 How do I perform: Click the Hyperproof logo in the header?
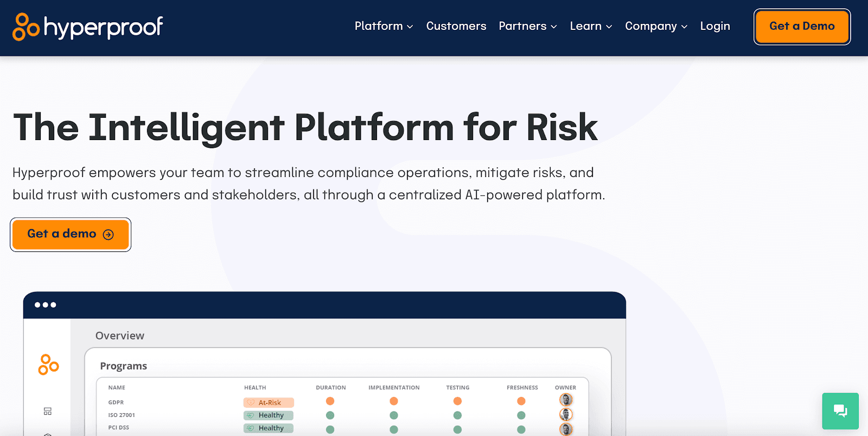pos(88,27)
